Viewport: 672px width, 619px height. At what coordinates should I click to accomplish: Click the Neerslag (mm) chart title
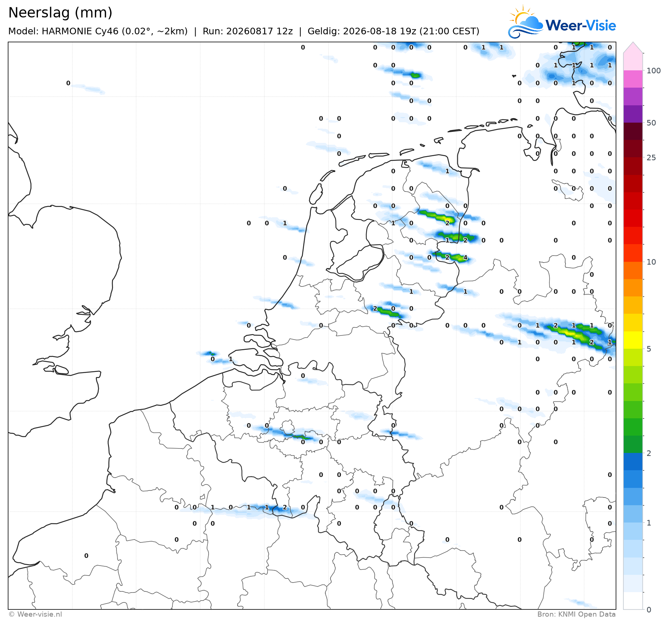[x=60, y=13]
